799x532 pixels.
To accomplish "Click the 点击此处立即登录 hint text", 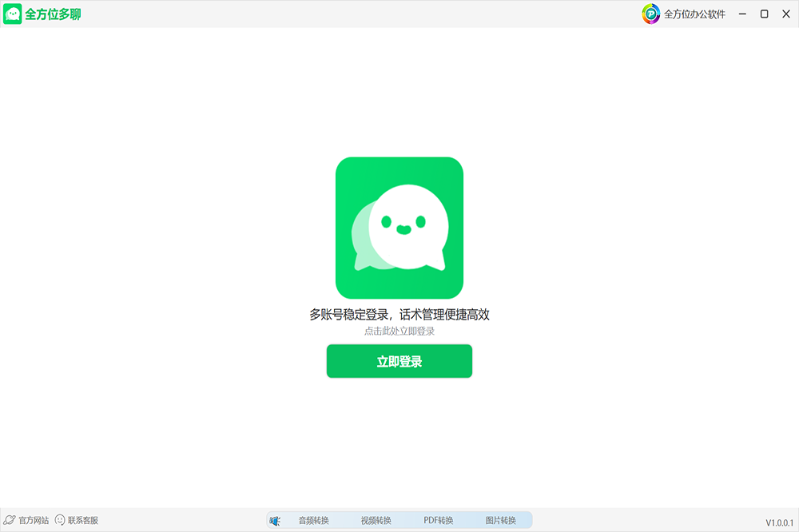I will click(399, 332).
